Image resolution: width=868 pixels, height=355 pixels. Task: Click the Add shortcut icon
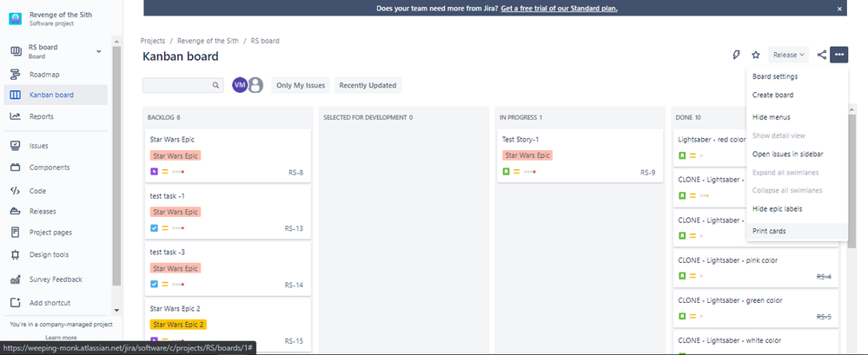[x=16, y=303]
